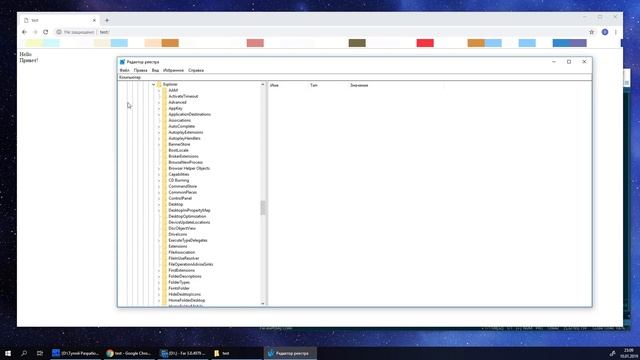The width and height of the screenshot is (640, 360).
Task: Click the Registry Editor title bar icon
Action: point(122,62)
